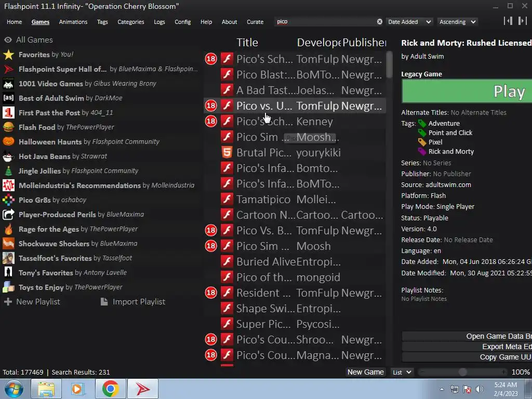Select Tasselfoot's Favorites avatar icon
This screenshot has height=399, width=532.
click(8, 258)
